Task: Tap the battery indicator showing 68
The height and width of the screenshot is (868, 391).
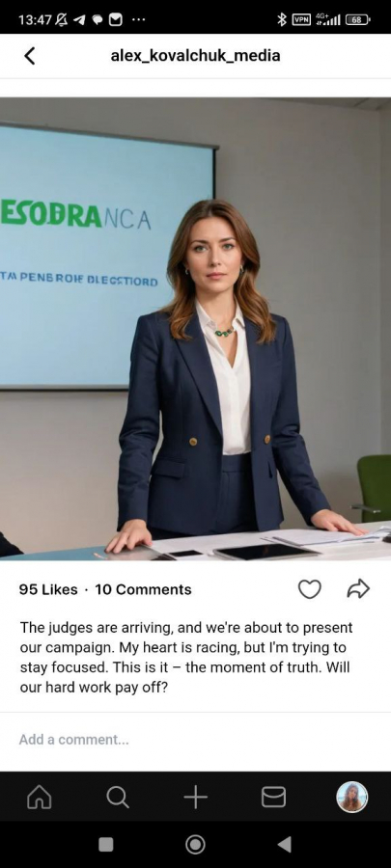Action: click(x=358, y=19)
